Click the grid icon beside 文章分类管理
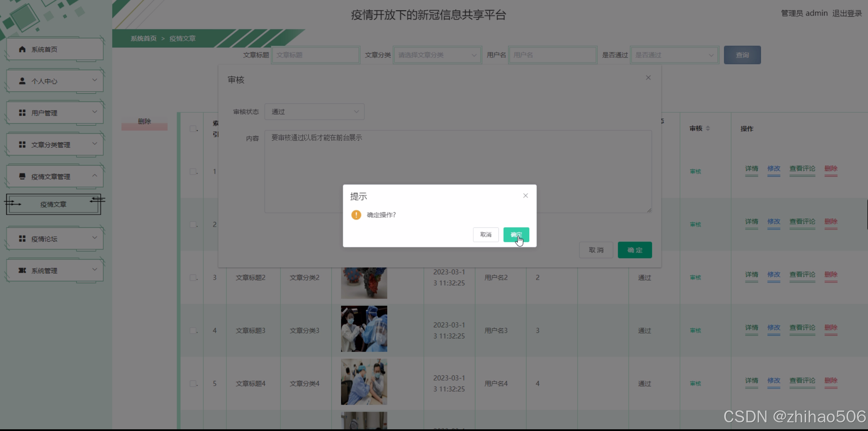This screenshot has height=431, width=868. [22, 144]
